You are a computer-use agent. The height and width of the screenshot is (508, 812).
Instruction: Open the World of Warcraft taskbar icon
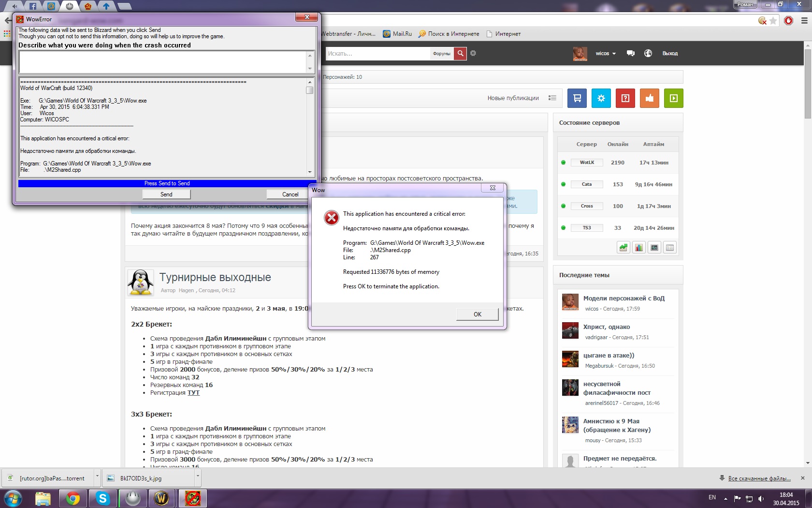[161, 498]
